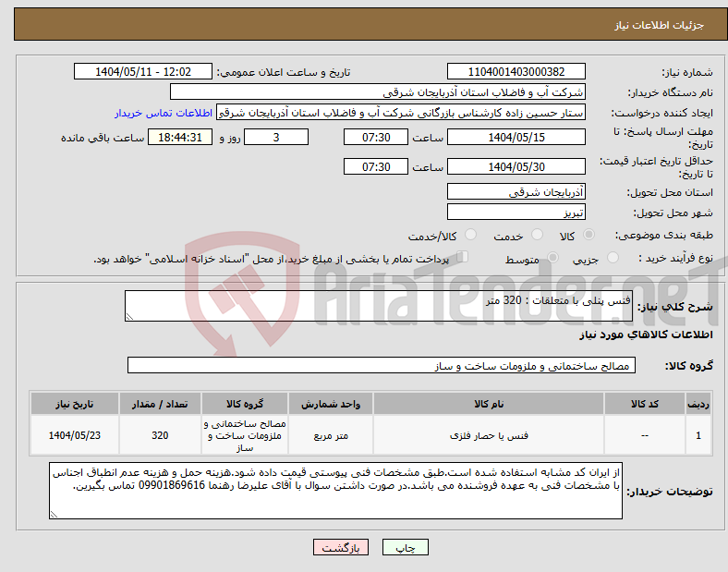This screenshot has width=728, height=572.
Task: Click the price validity date 1404/05/30
Action: pos(516,166)
